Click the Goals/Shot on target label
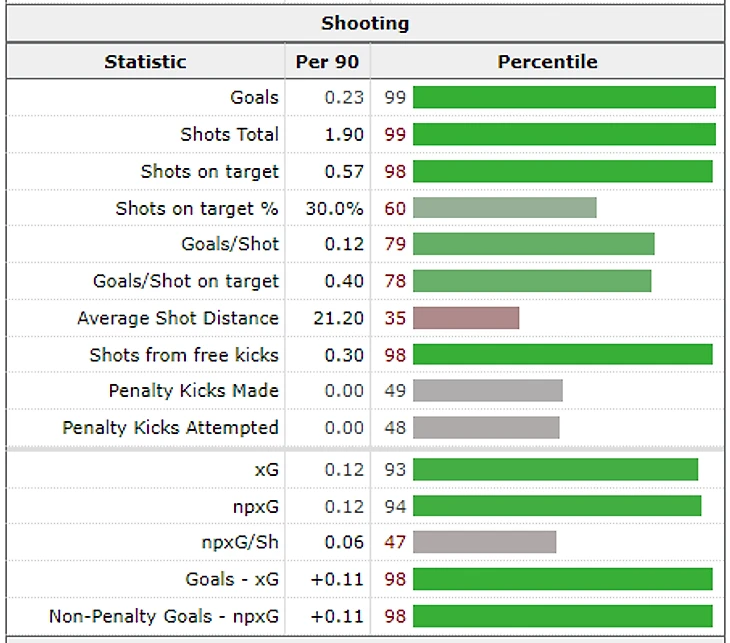Viewport: 730px width, 643px height. (186, 281)
